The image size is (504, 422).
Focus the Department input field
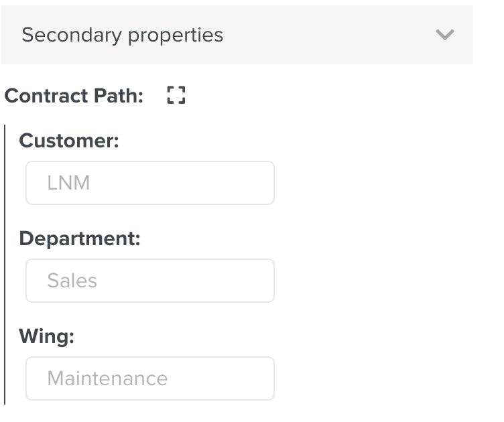point(150,281)
